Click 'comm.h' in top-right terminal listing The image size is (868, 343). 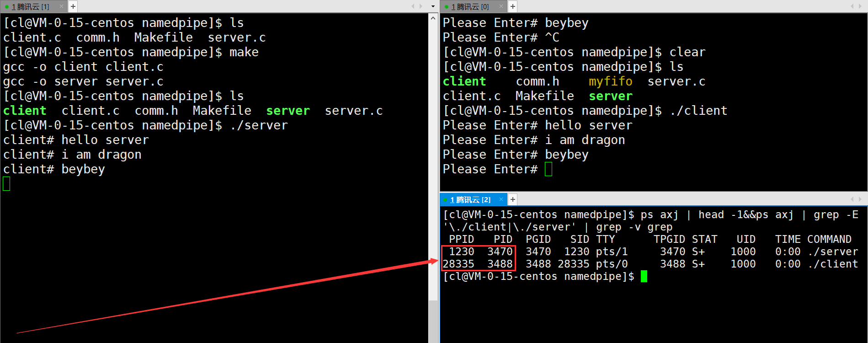[538, 81]
